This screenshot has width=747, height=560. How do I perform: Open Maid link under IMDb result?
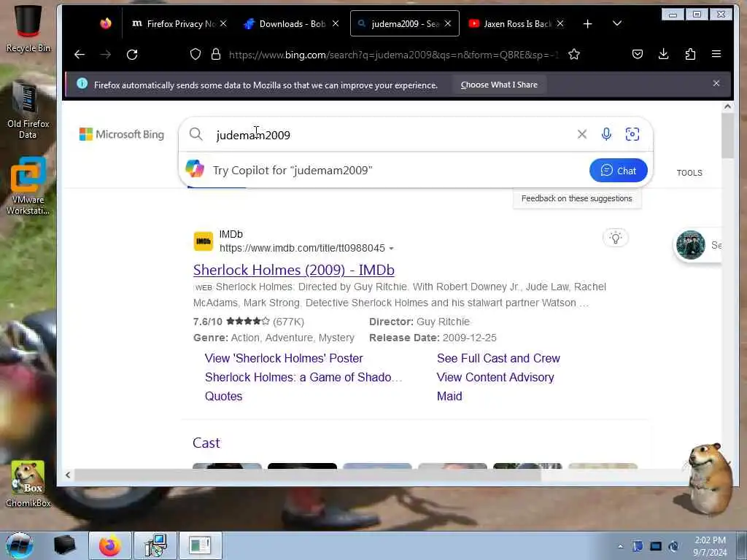[449, 396]
